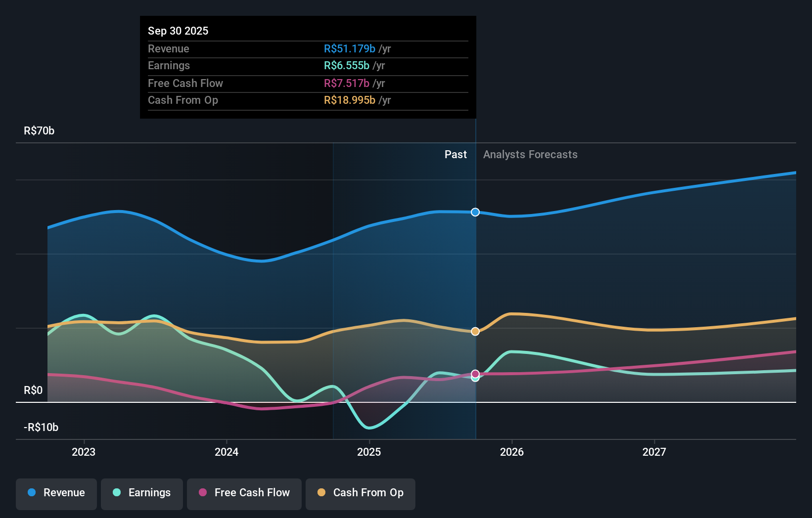Screen dimensions: 812x518
Task: Click the orange dot in Cash From Op legend
Action: (x=322, y=493)
